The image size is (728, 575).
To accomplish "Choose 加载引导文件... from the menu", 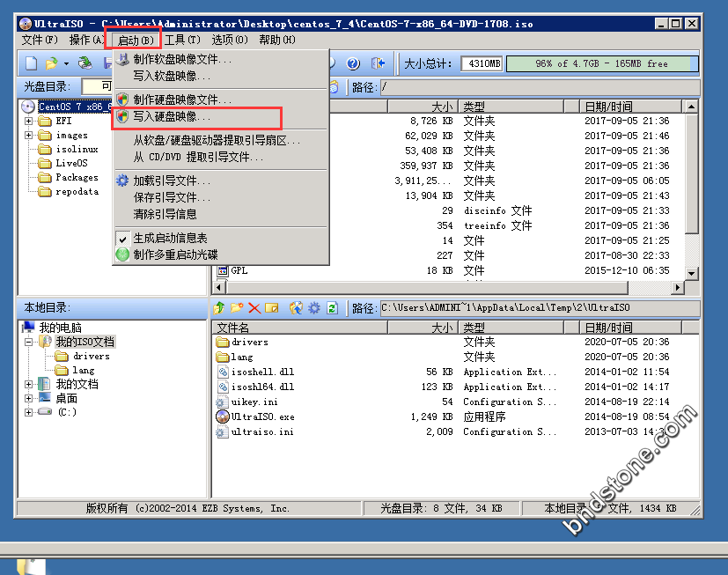I will click(x=221, y=181).
